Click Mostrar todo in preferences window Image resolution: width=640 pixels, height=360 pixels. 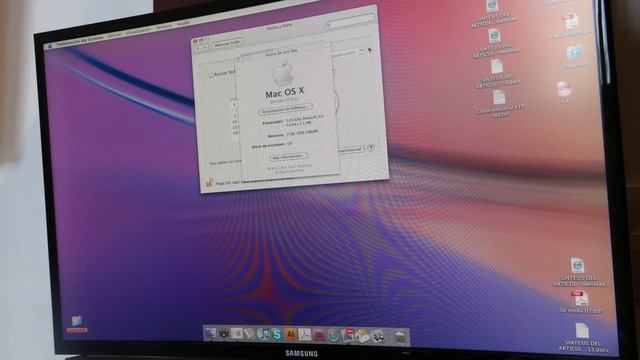tap(227, 43)
